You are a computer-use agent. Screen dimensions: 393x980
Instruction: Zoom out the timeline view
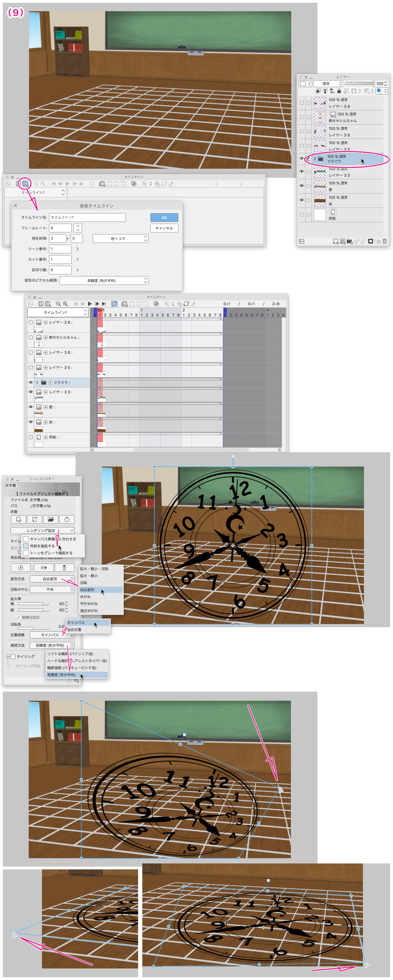pos(58,303)
